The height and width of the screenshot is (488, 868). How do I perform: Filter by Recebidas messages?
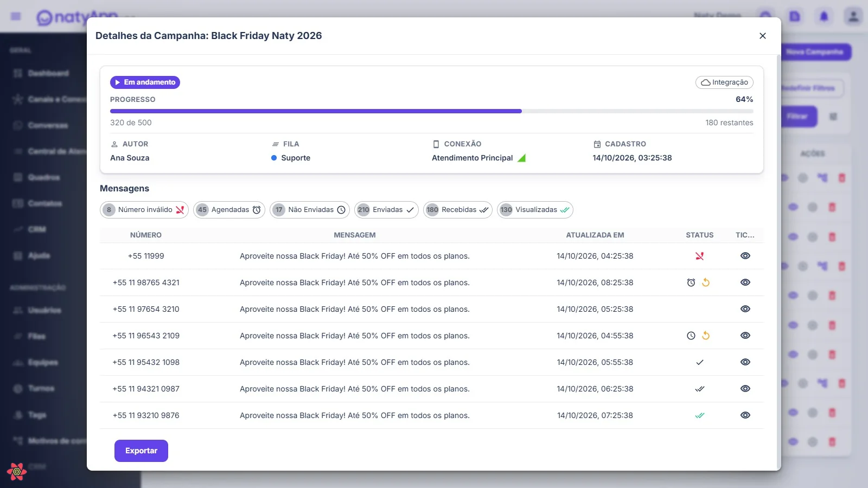(x=458, y=210)
